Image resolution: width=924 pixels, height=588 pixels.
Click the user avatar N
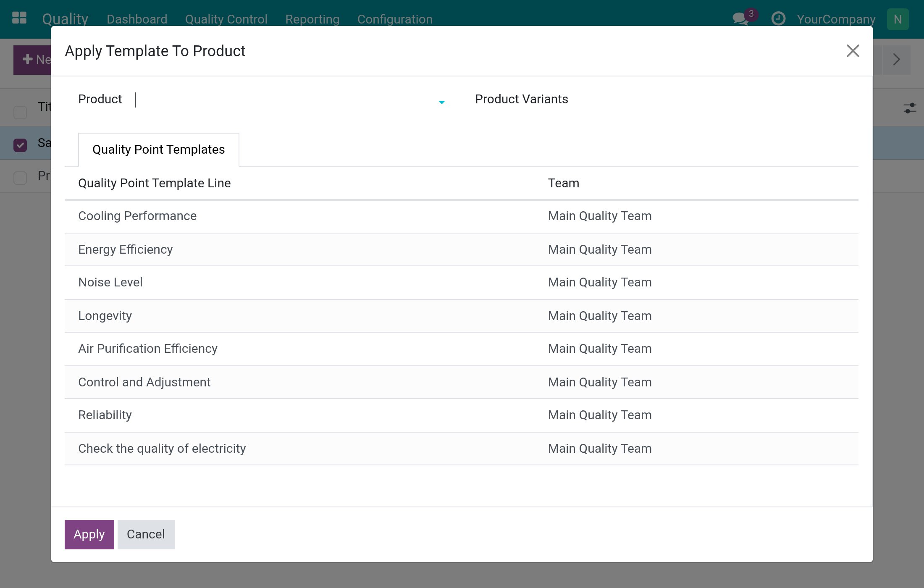click(x=898, y=19)
